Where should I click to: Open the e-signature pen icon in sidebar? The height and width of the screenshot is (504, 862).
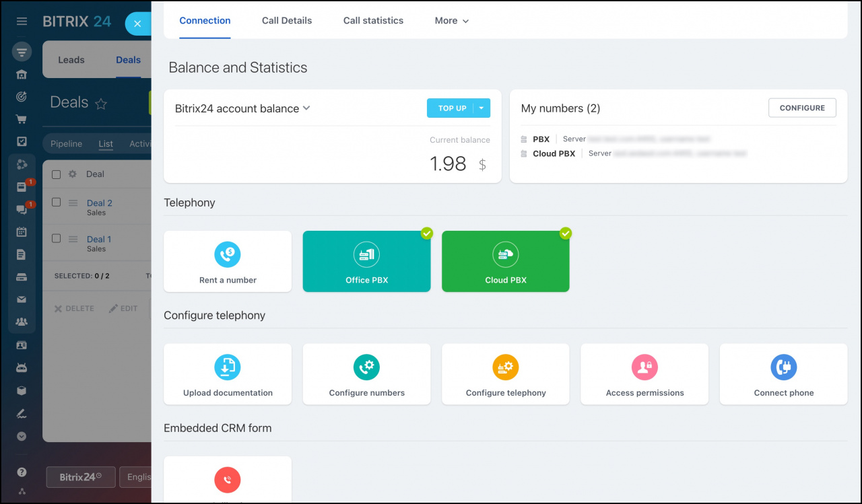[x=22, y=413]
